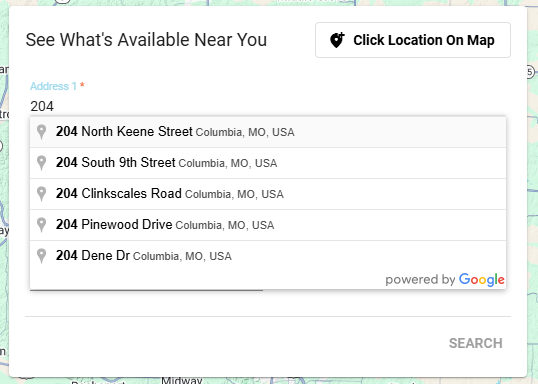Click the location pin plus icon
Image resolution: width=538 pixels, height=384 pixels.
[x=337, y=40]
